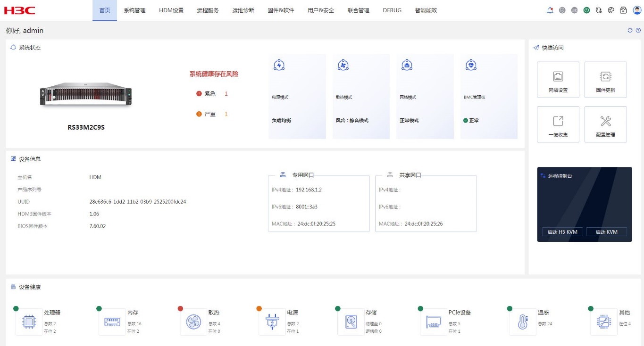Open the alarm notification bell

point(550,10)
